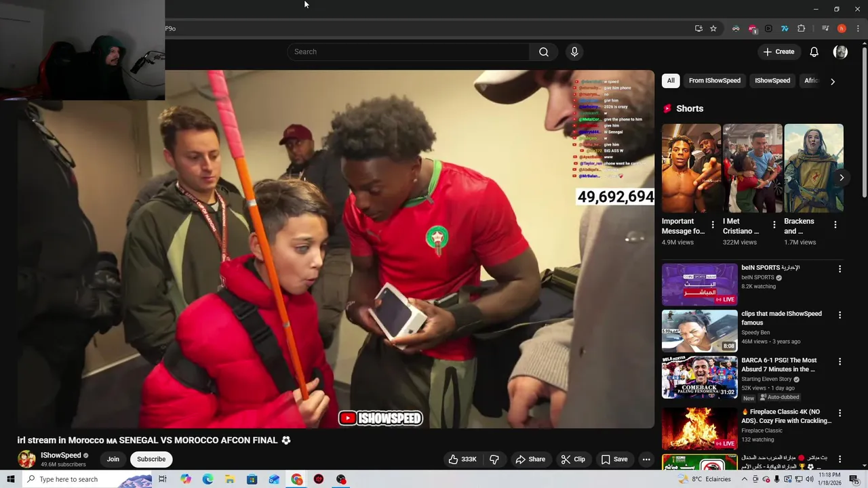Open YouTube notifications bell

814,52
